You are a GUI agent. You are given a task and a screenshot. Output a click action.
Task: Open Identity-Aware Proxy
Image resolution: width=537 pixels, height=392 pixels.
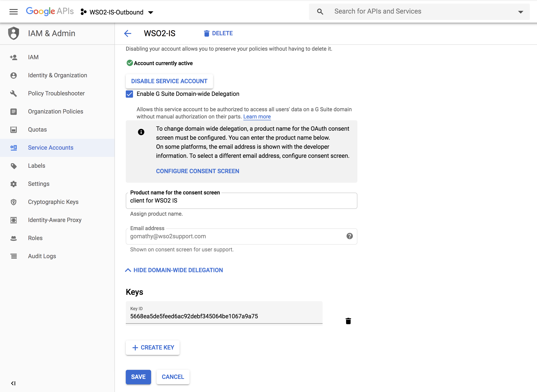(57, 220)
